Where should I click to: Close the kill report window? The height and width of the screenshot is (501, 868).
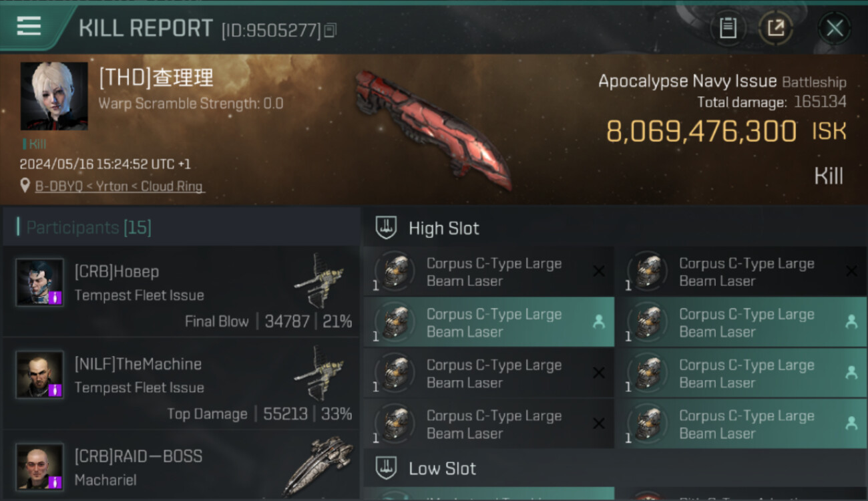[x=835, y=28]
